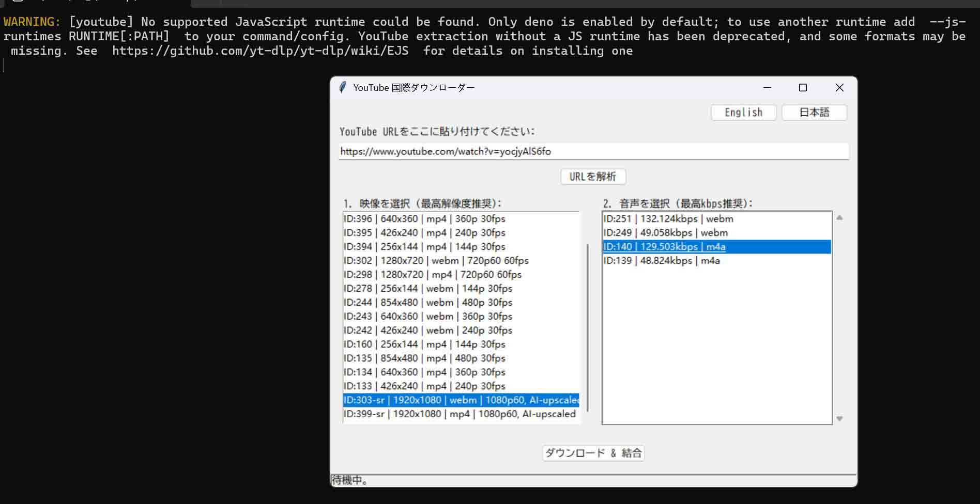This screenshot has height=504, width=980.
Task: Select audio format ID:251 132.124kbps webm
Action: click(x=668, y=219)
